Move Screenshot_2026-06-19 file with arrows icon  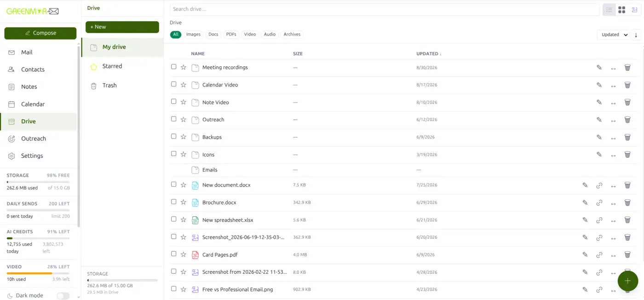[613, 238]
